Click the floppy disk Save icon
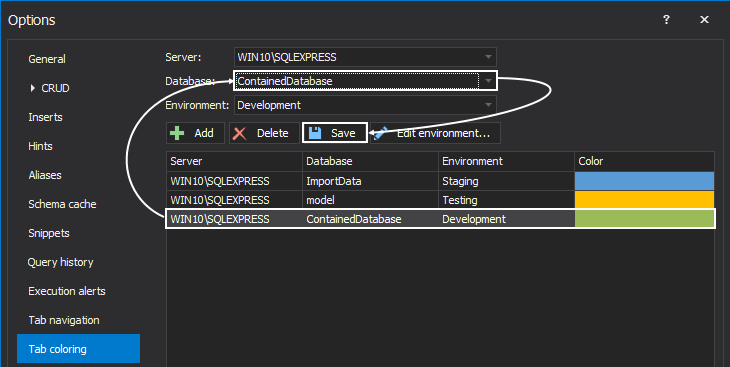The image size is (730, 367). pos(315,133)
